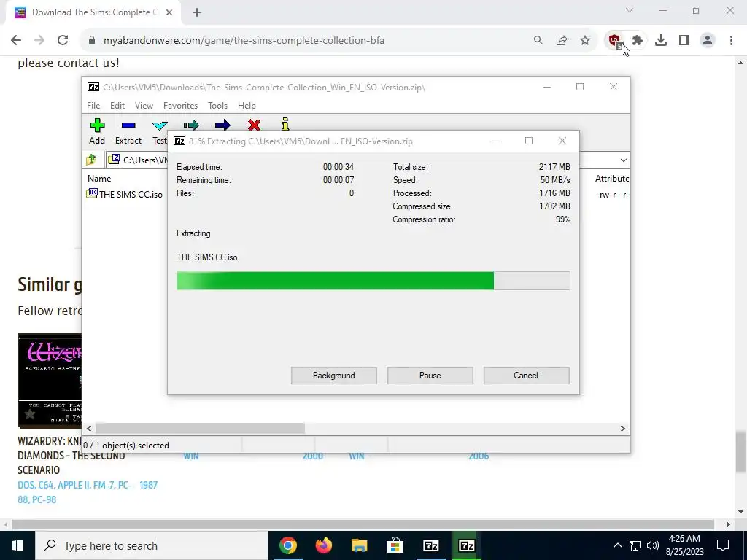Reload the Chrome page

point(63,41)
